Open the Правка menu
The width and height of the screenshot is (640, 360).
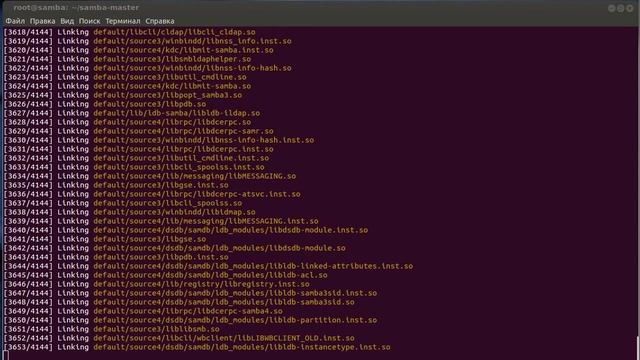click(42, 21)
